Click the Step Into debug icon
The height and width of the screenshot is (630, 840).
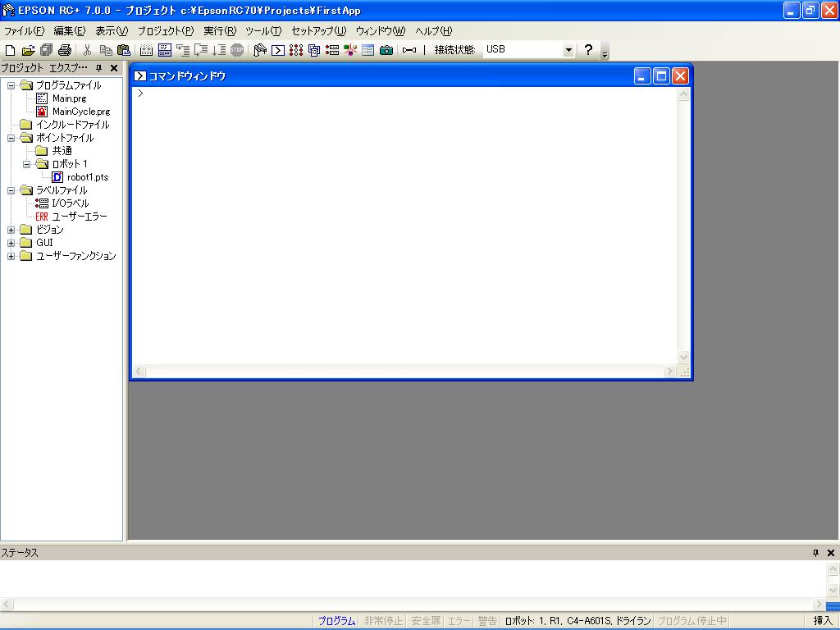183,50
